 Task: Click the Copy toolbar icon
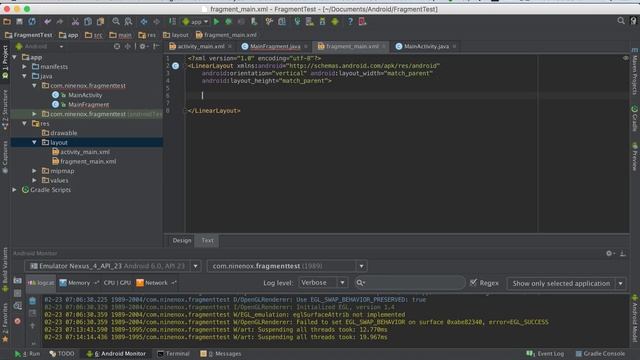(88, 21)
